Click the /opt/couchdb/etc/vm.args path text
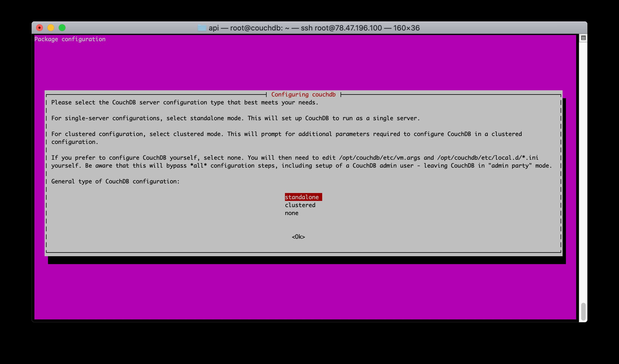619x364 pixels. pos(379,158)
